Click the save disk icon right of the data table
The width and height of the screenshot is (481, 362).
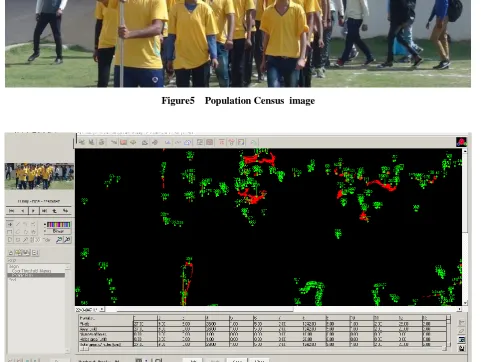pyautogui.click(x=461, y=348)
